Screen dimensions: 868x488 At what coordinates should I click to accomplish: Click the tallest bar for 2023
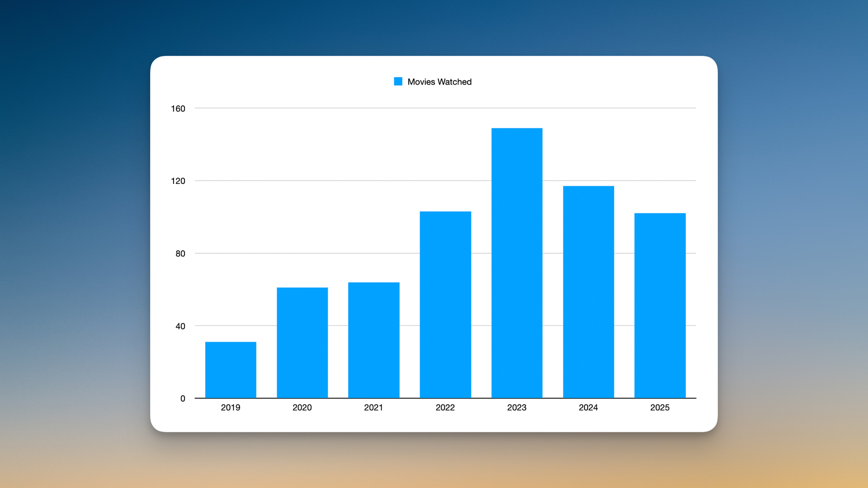coord(517,263)
